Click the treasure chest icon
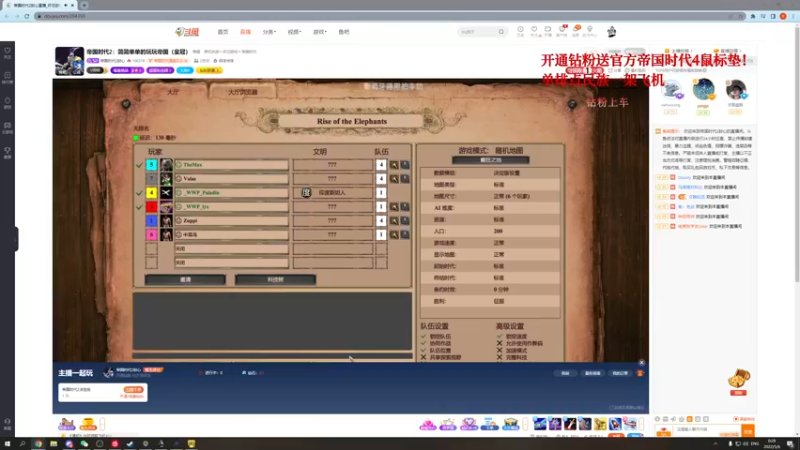The height and width of the screenshot is (450, 800). click(739, 379)
